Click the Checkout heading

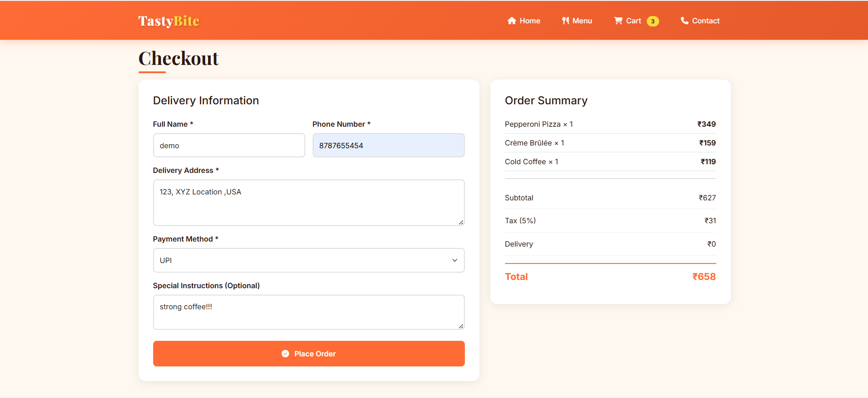click(x=179, y=59)
